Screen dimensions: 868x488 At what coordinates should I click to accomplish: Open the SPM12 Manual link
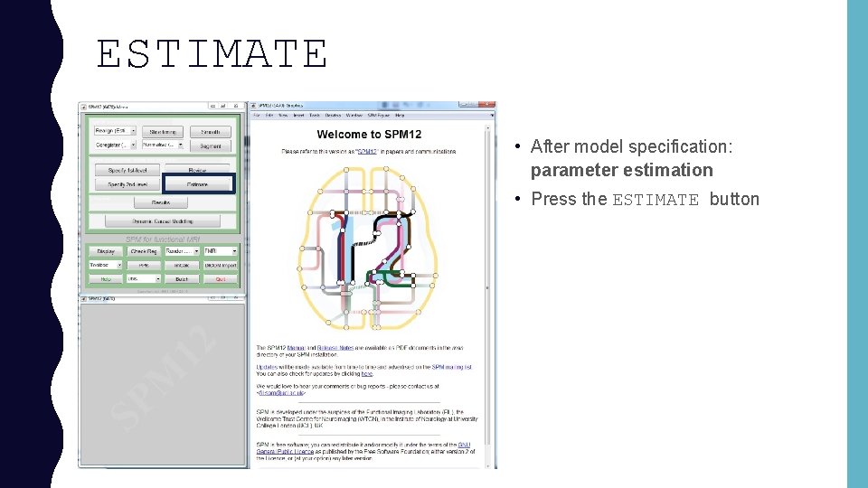coord(297,348)
